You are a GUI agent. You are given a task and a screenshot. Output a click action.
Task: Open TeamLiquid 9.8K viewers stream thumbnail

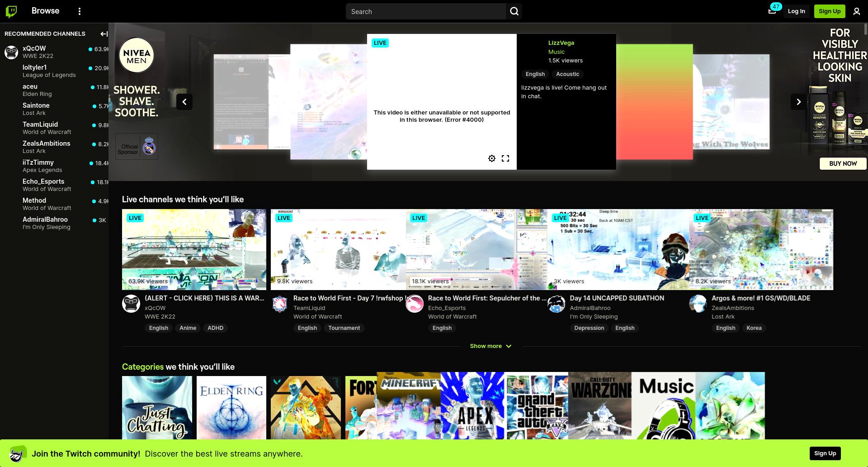338,249
